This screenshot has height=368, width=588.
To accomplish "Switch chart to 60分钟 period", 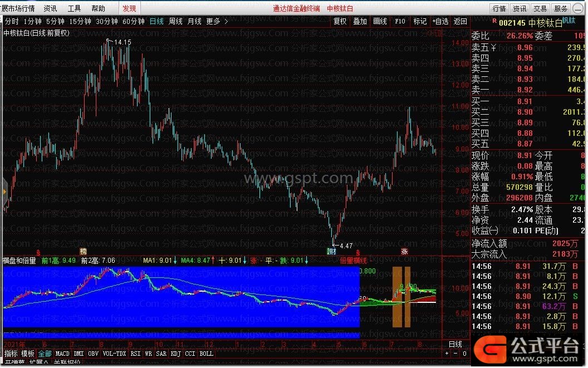I will 134,21.
